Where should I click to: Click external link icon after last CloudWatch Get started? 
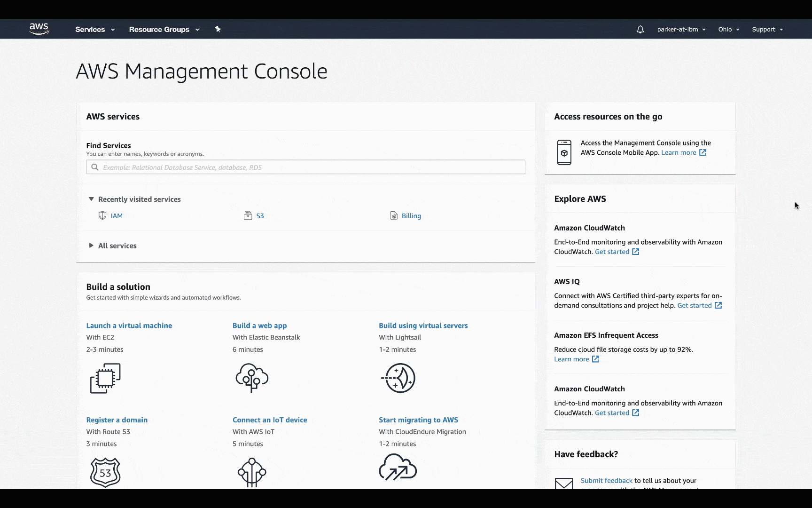[x=636, y=413]
